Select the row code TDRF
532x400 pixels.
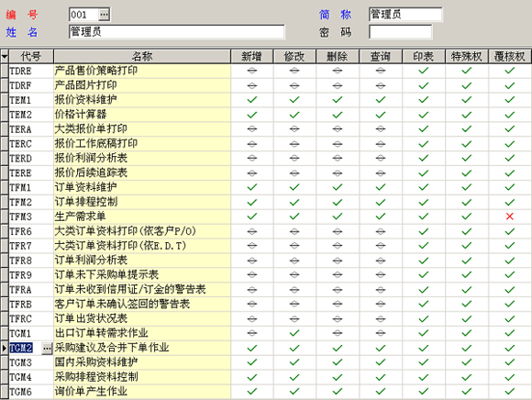tap(20, 86)
